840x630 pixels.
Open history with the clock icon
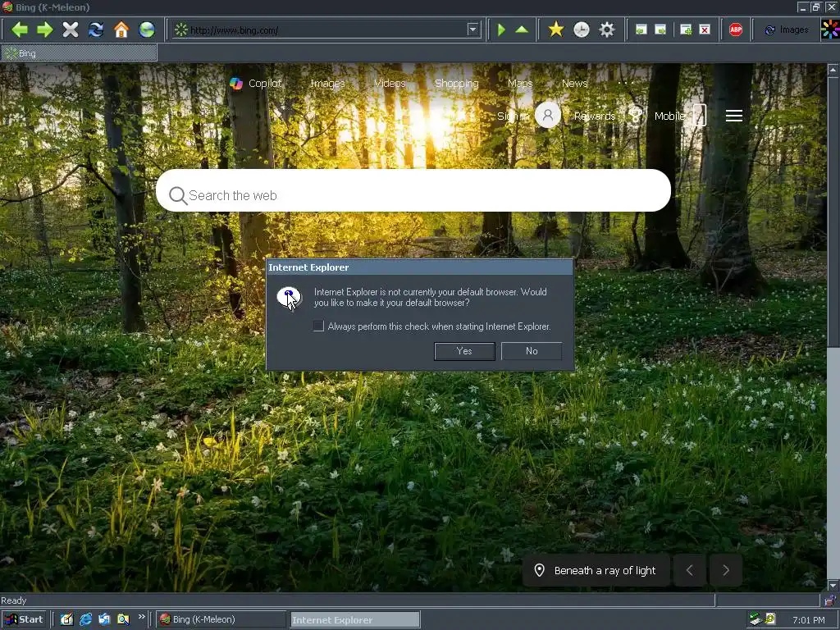pos(582,30)
